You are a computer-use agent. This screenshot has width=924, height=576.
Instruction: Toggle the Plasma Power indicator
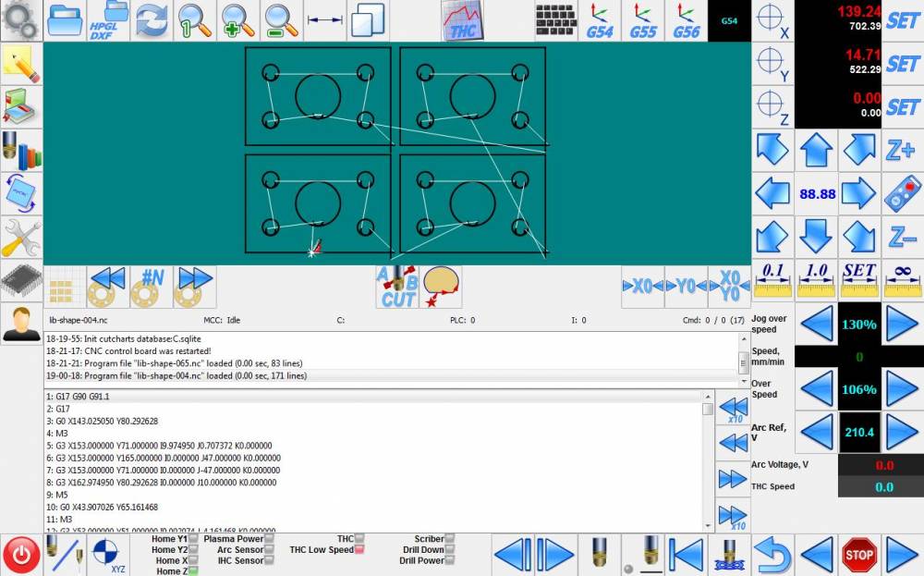pos(269,538)
